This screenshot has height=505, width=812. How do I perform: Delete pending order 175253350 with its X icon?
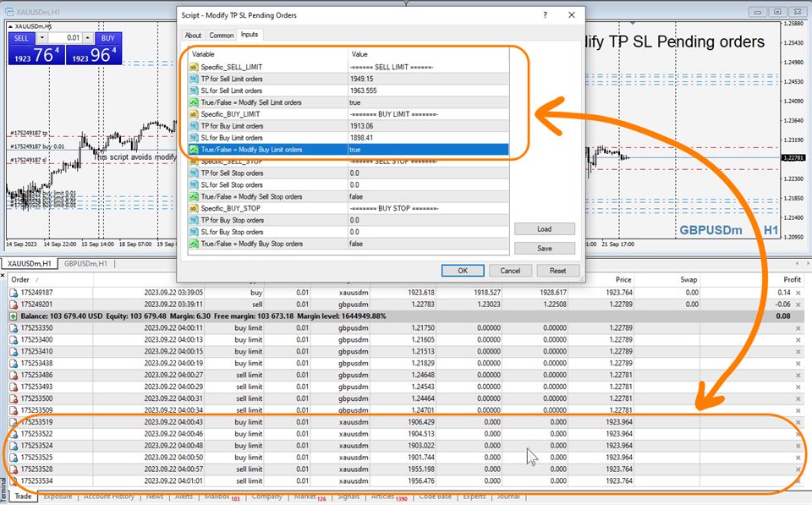[798, 327]
